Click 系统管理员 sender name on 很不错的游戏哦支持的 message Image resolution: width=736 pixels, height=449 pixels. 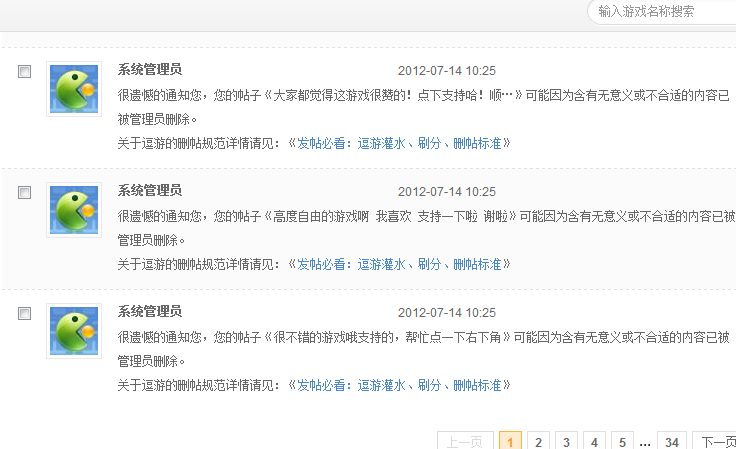click(150, 312)
